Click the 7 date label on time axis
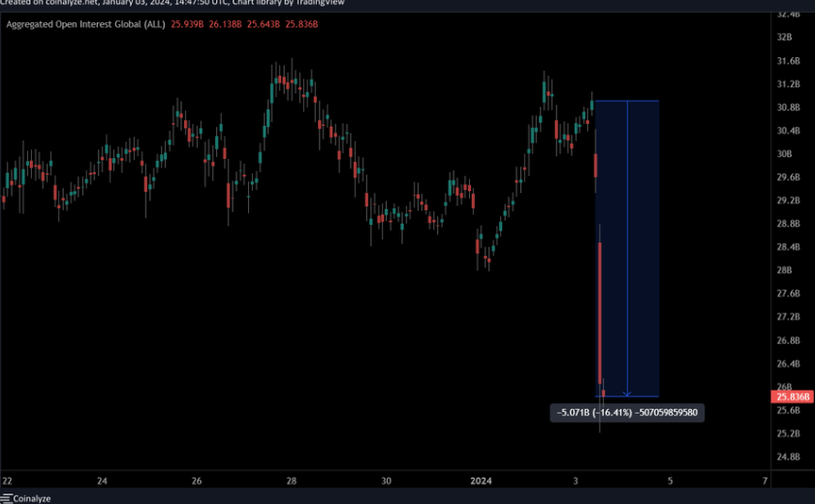This screenshot has width=815, height=504. click(765, 481)
